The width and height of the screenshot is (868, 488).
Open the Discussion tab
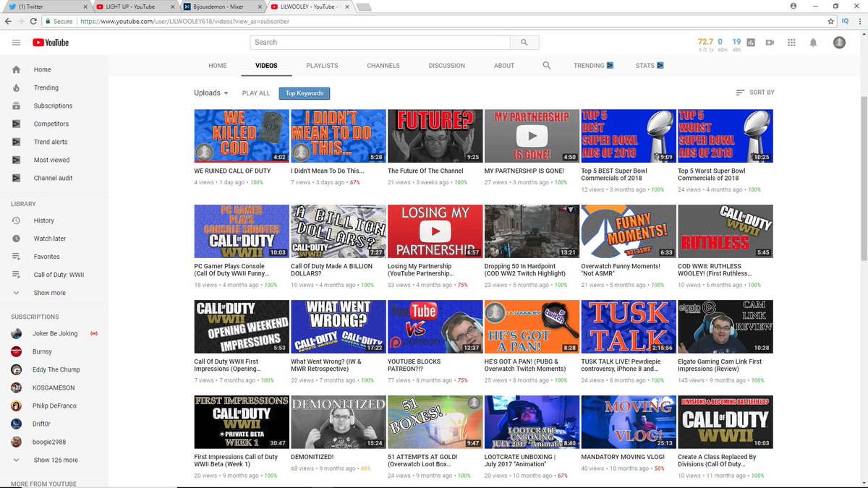point(447,65)
